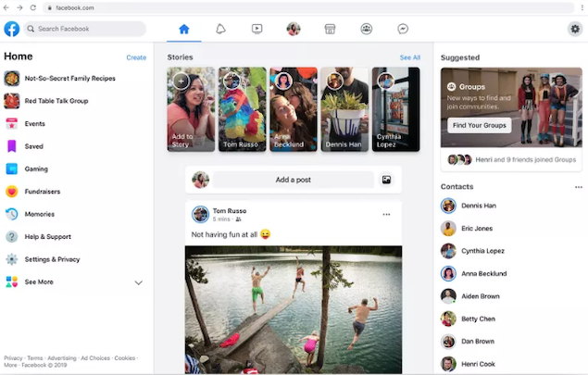Open the Contacts three-dot options

click(x=578, y=187)
